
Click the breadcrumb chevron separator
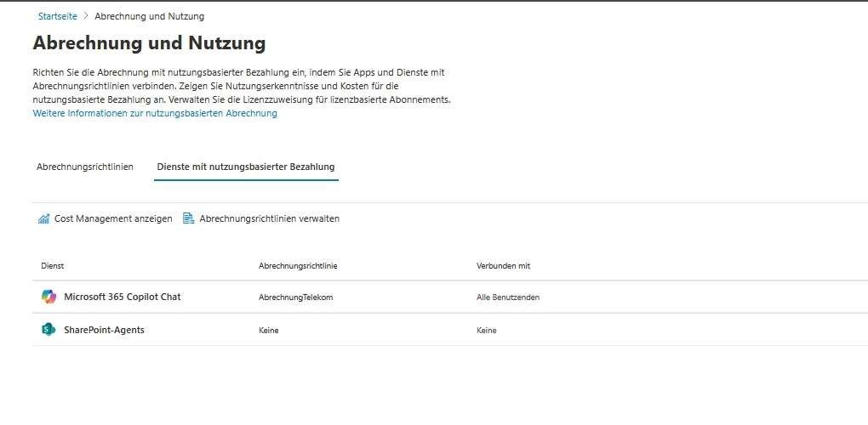coord(86,16)
